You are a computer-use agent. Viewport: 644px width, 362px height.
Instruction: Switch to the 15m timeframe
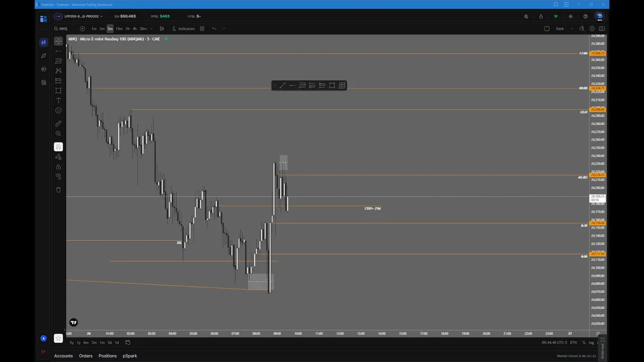(x=119, y=29)
